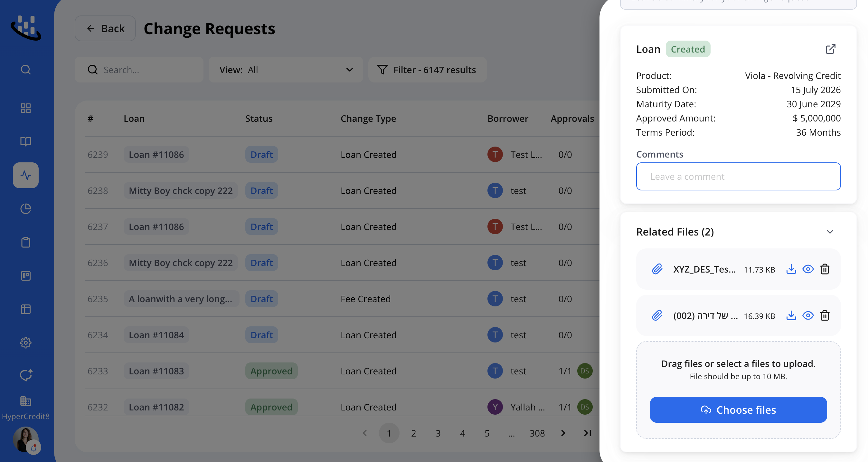Click the Approved status of row 6233
The width and height of the screenshot is (868, 462).
[271, 371]
